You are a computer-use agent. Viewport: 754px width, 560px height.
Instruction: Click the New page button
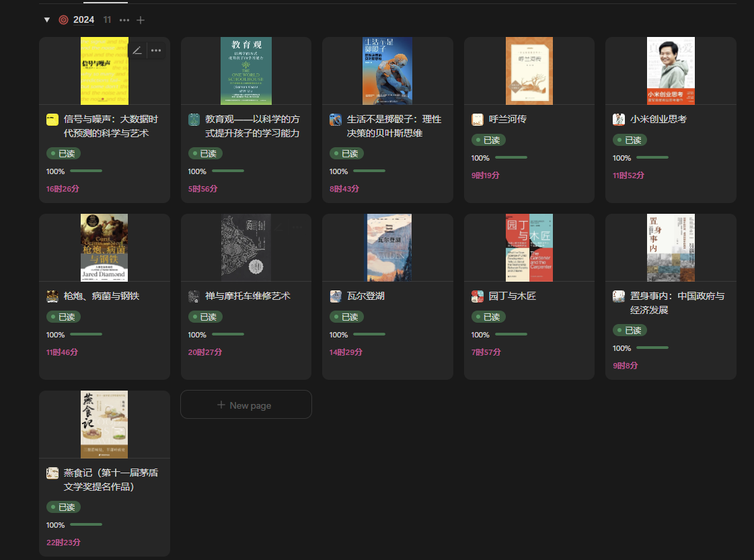click(x=246, y=405)
